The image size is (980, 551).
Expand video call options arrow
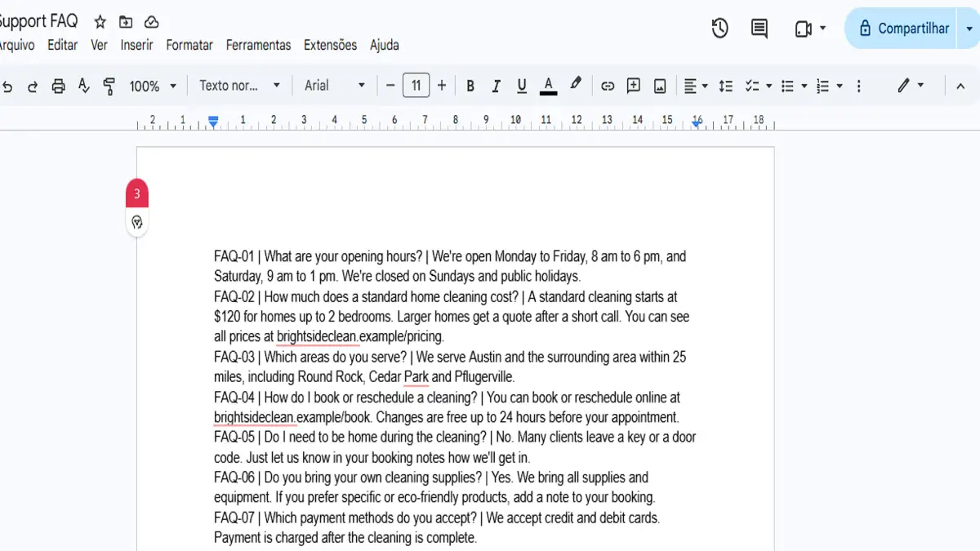coord(822,29)
